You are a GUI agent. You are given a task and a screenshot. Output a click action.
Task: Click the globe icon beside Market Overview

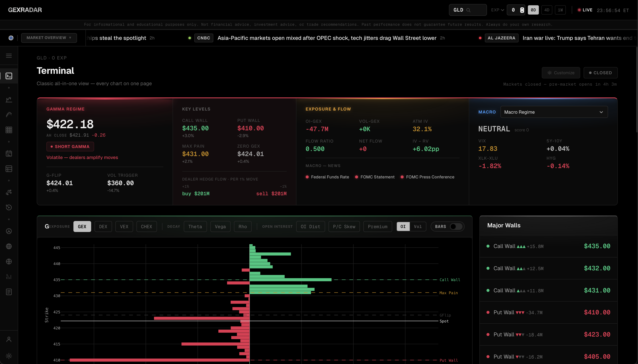click(x=11, y=38)
